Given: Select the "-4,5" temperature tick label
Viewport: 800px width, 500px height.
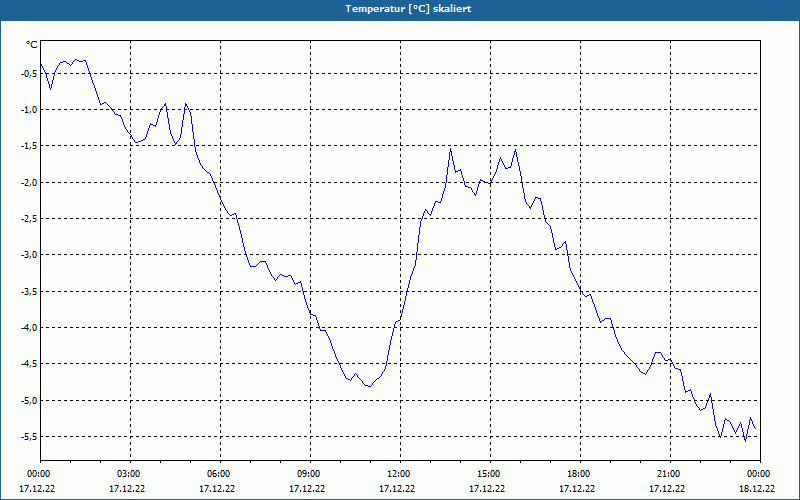Looking at the screenshot, I should point(29,364).
